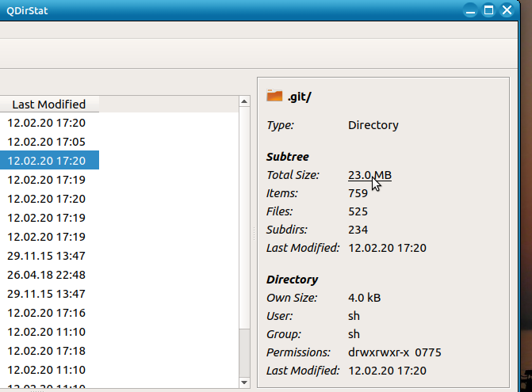
Task: Click the Subtree section heading
Action: point(287,157)
